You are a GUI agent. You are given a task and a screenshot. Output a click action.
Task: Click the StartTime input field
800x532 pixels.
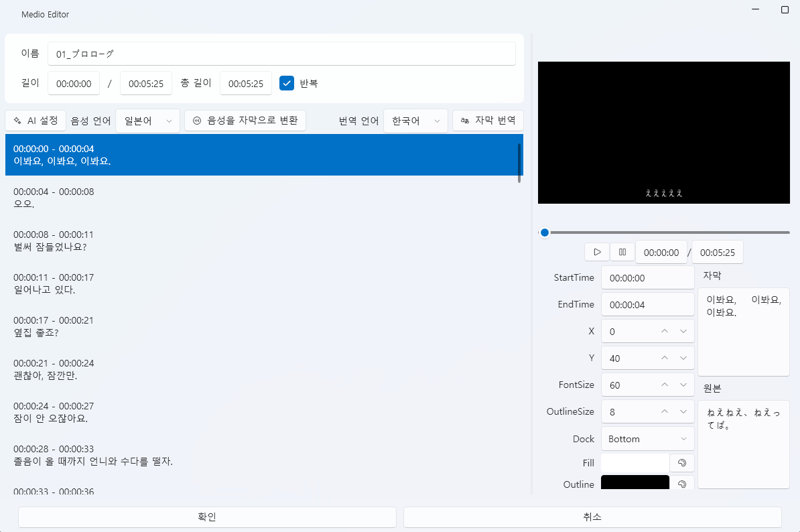coord(647,277)
